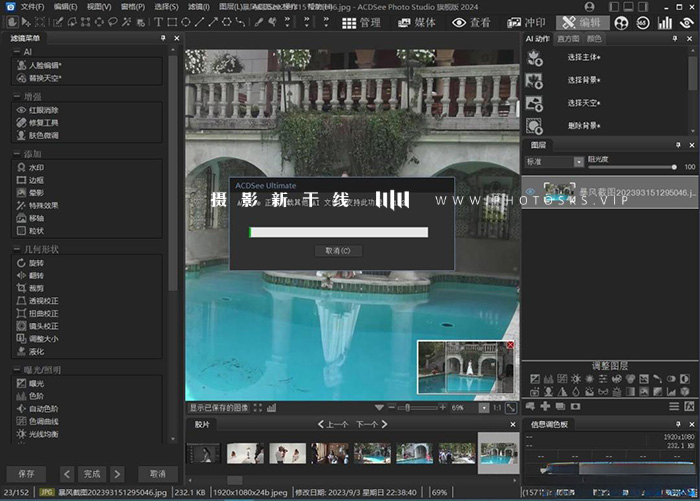Open the zoom percentage dropdown next to 69%
Image resolution: width=700 pixels, height=501 pixels.
coord(483,408)
